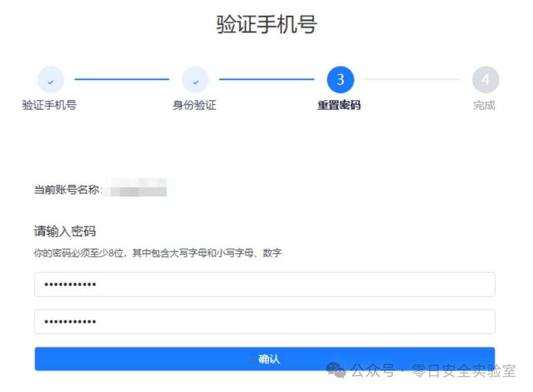Click the password requirements hint text
Viewport: 533px width, 392px height.
[x=158, y=253]
